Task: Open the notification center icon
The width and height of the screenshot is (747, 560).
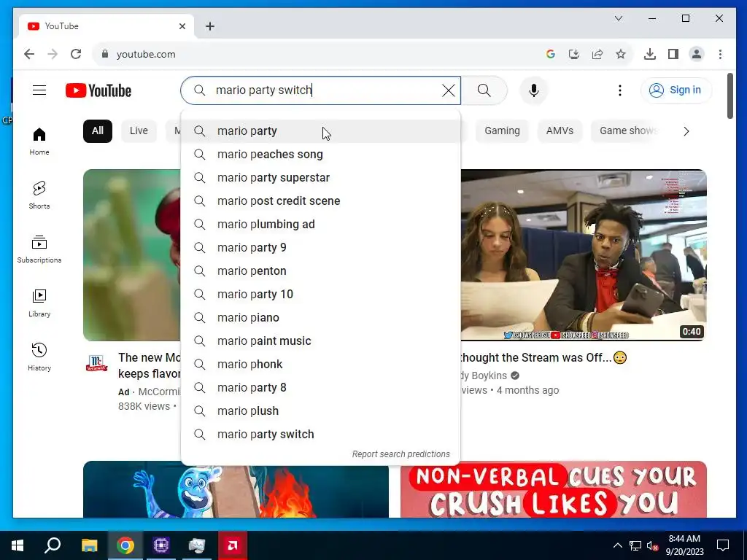Action: click(x=723, y=545)
